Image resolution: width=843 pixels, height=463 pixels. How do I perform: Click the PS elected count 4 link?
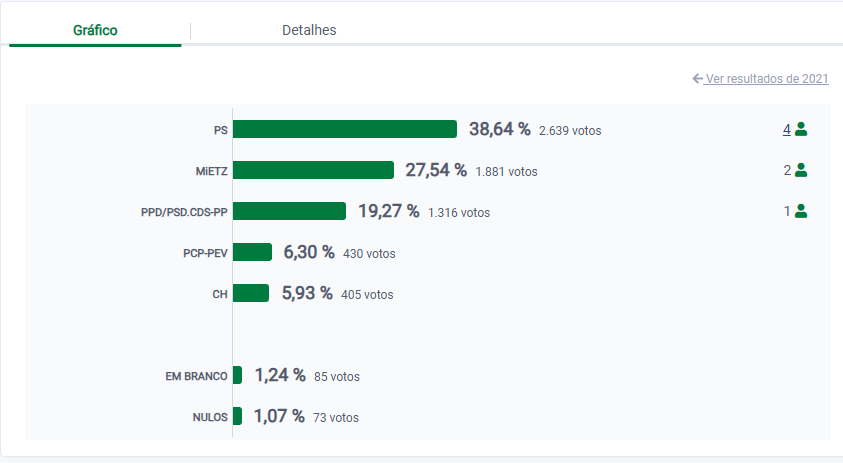[787, 129]
